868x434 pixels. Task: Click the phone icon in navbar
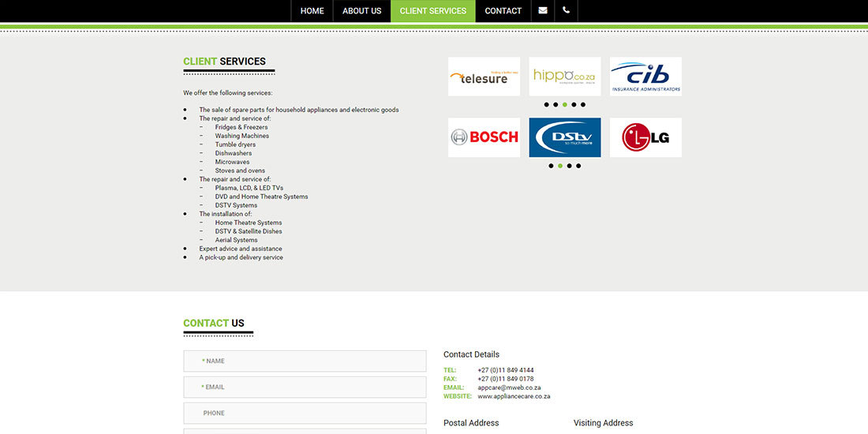(x=566, y=10)
